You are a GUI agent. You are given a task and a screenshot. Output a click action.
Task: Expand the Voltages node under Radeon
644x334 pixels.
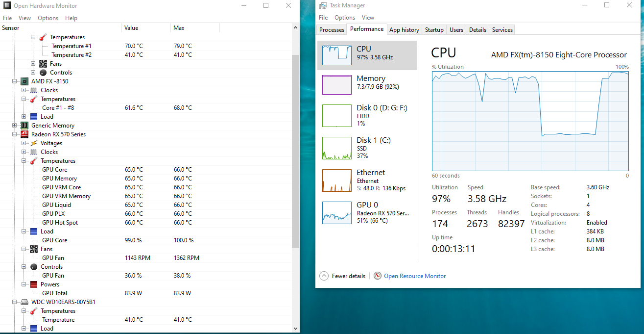tap(24, 143)
